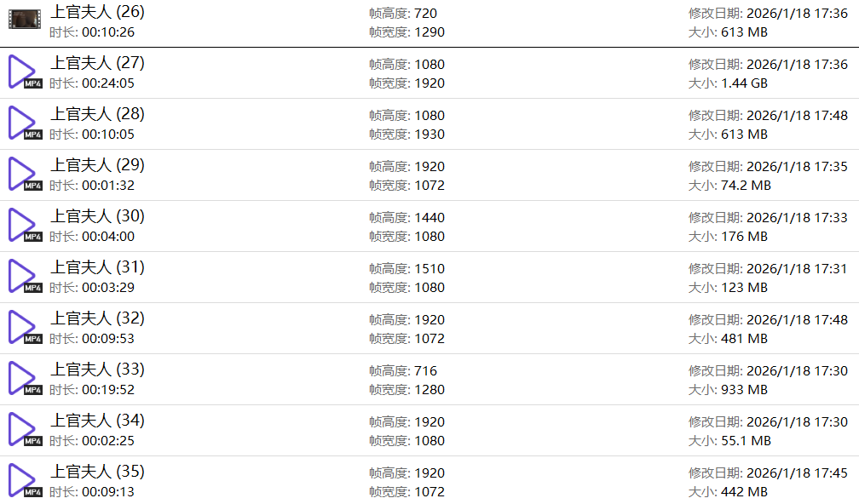
Task: Select the MP4 icon of 上官夫人 (33)
Action: (x=23, y=379)
